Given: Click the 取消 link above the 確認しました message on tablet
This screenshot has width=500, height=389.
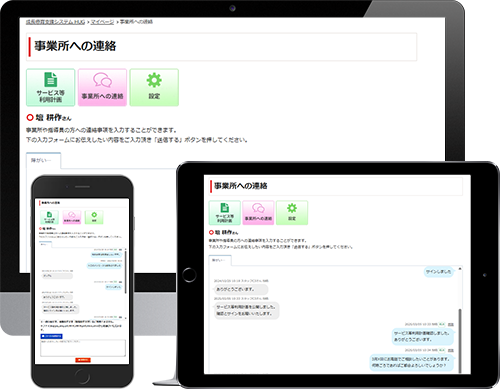Looking at the screenshot, I should click(x=451, y=324).
